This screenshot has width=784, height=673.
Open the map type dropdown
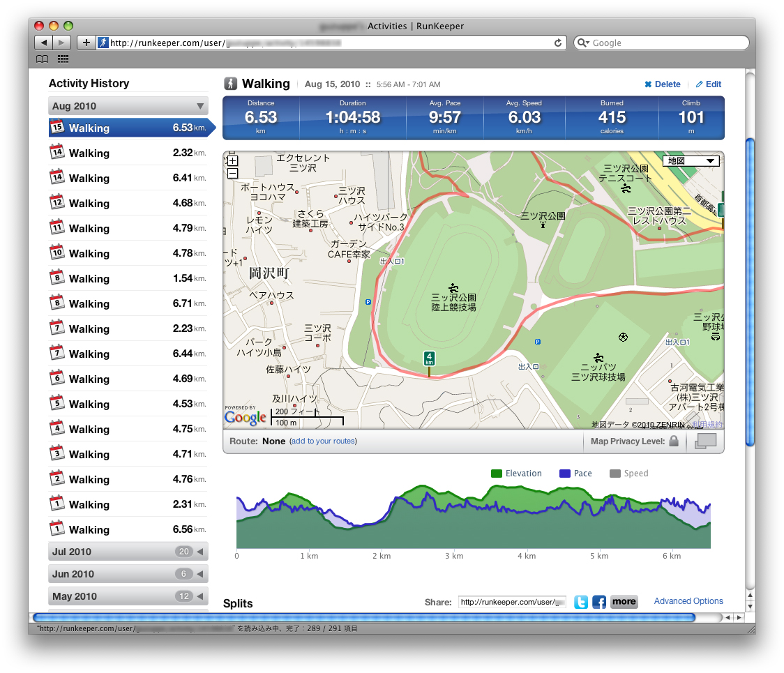pyautogui.click(x=691, y=161)
